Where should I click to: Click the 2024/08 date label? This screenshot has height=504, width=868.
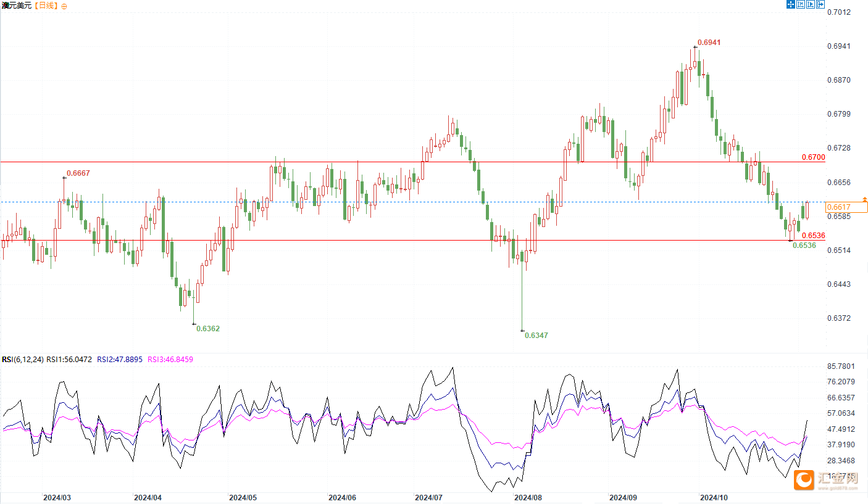(x=529, y=497)
